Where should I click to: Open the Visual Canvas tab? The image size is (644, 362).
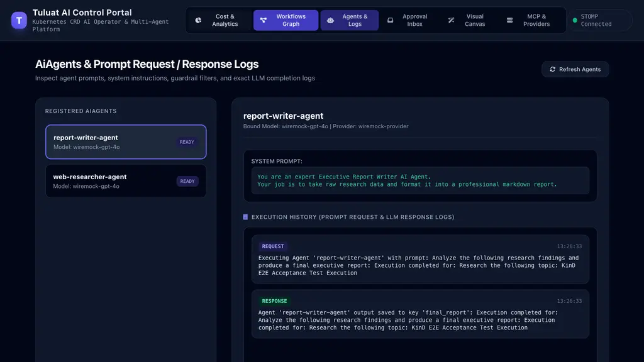[469, 20]
